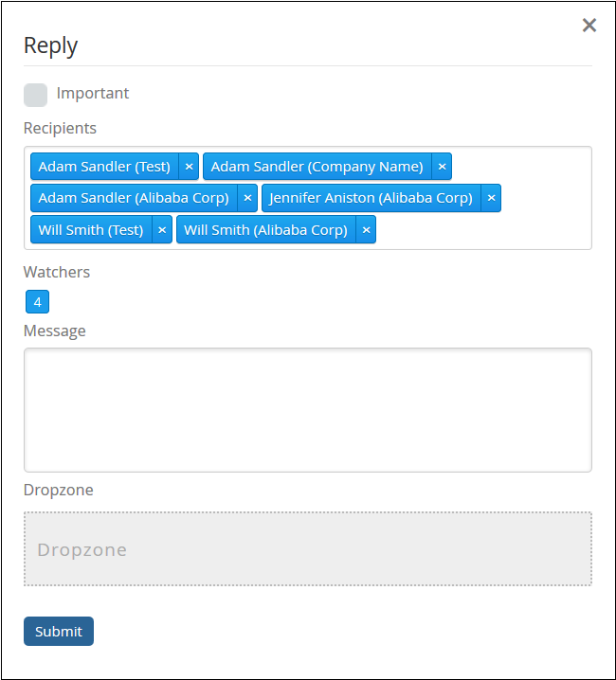Click the Important label text

coord(93,94)
